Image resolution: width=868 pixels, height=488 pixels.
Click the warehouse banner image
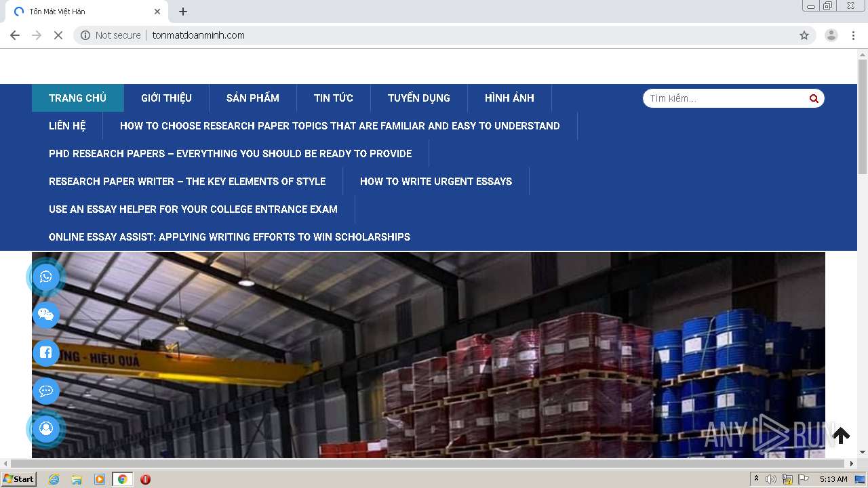[429, 355]
